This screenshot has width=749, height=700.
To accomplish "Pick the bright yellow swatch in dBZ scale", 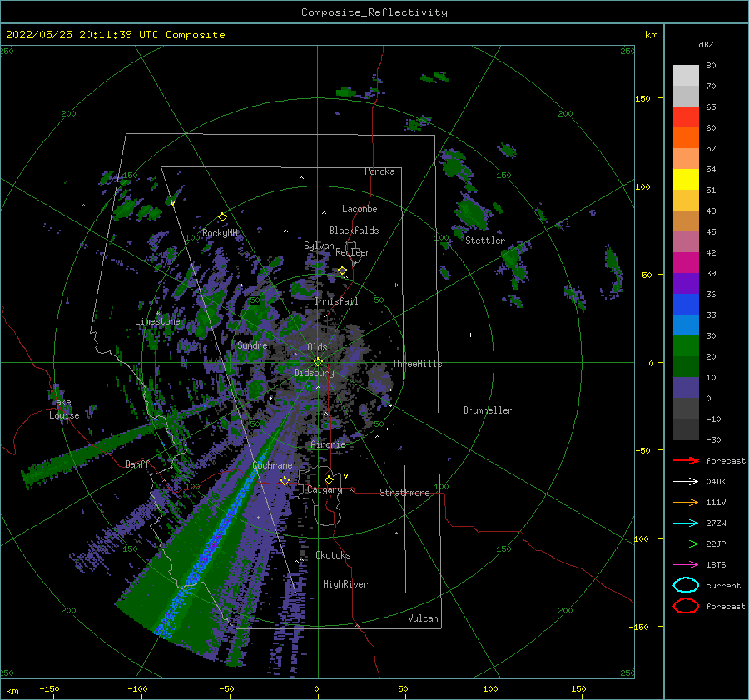I will pyautogui.click(x=686, y=179).
